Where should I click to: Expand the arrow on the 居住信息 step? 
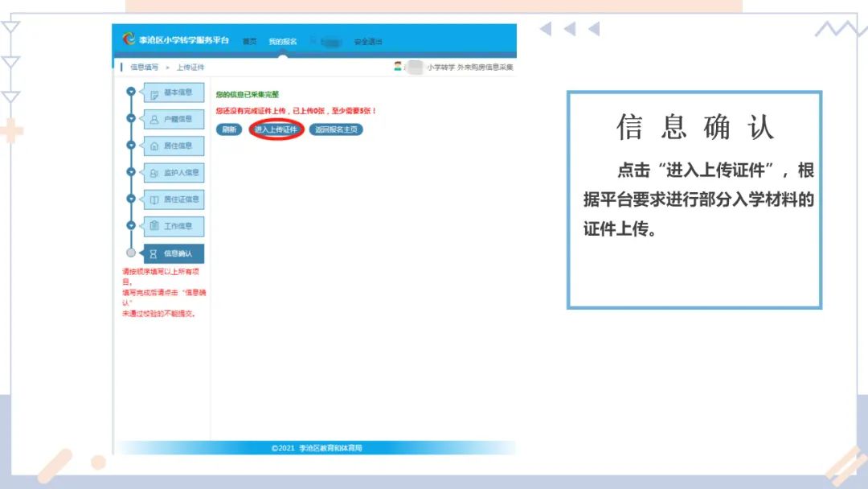coord(131,146)
